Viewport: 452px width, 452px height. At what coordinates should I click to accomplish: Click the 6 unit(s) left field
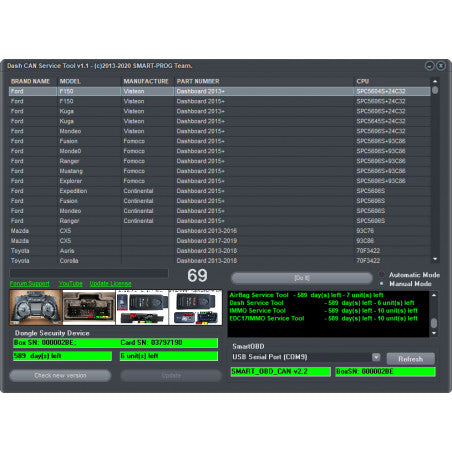coord(169,356)
